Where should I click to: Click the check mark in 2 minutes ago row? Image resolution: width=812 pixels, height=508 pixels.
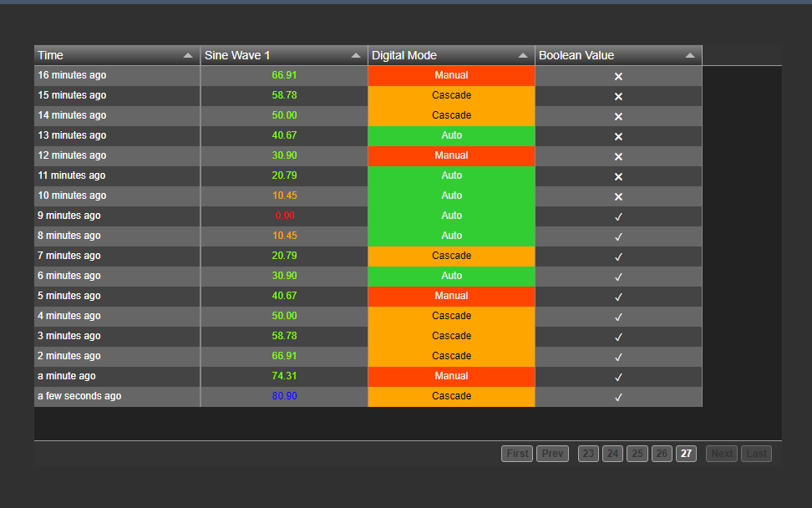click(x=618, y=357)
